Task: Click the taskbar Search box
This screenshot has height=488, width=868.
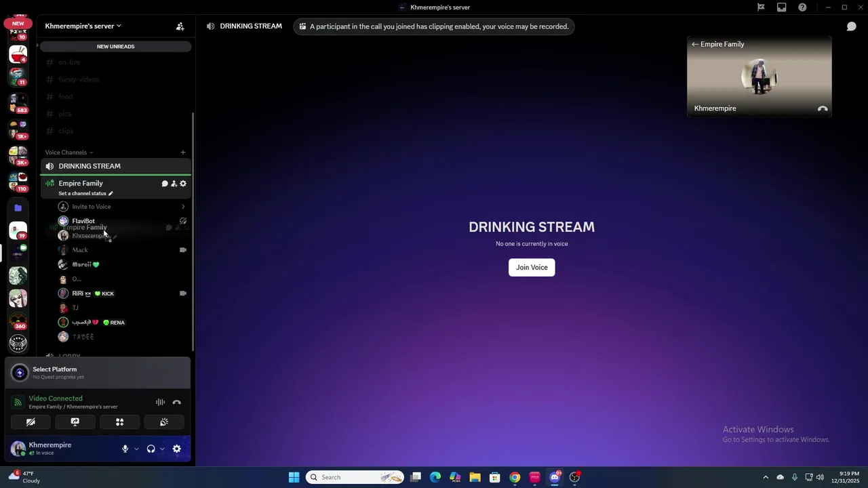Action: coord(355,477)
